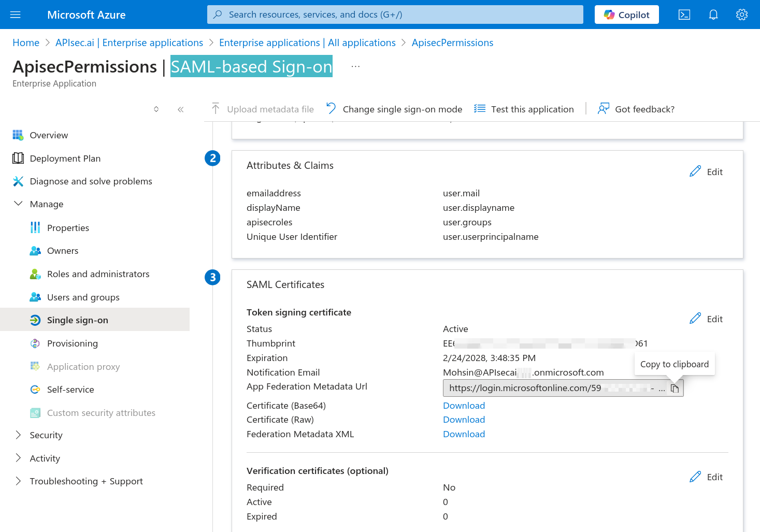Open Cloud Shell from the top bar
Screen dimensions: 760x532
(x=684, y=15)
